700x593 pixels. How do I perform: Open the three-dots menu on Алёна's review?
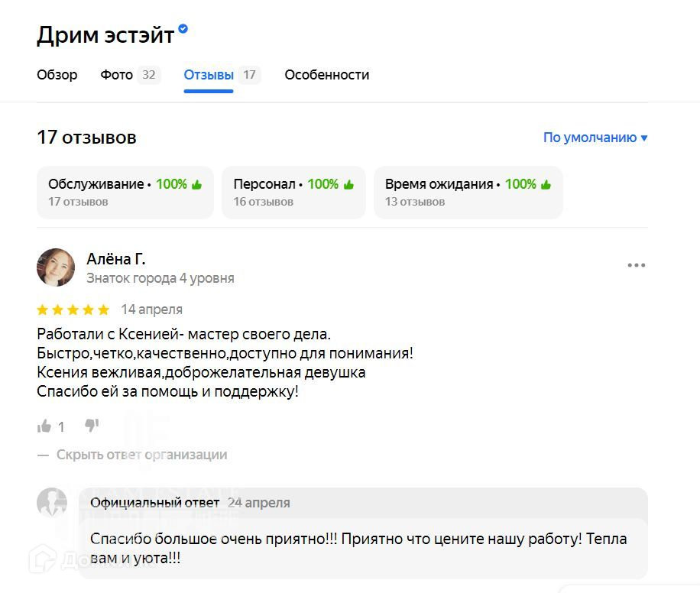(x=636, y=265)
